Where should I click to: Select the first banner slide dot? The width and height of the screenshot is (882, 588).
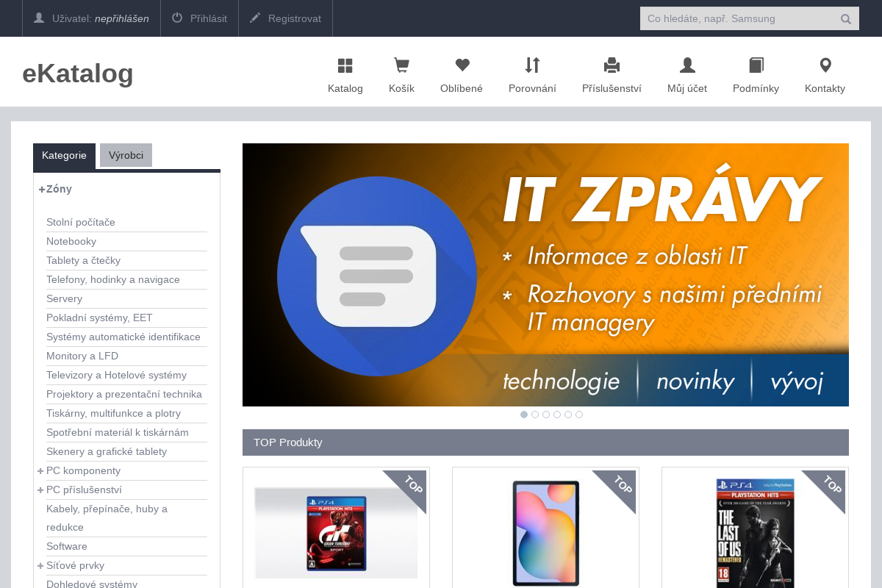(524, 415)
